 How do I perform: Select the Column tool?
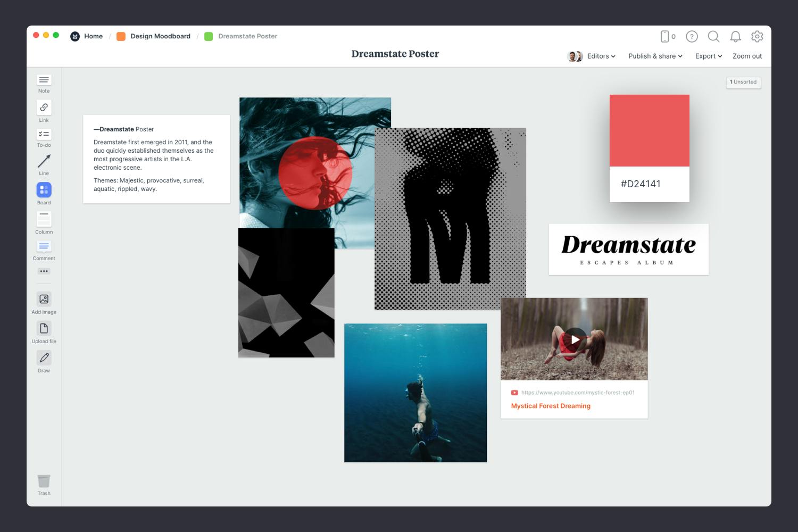44,219
